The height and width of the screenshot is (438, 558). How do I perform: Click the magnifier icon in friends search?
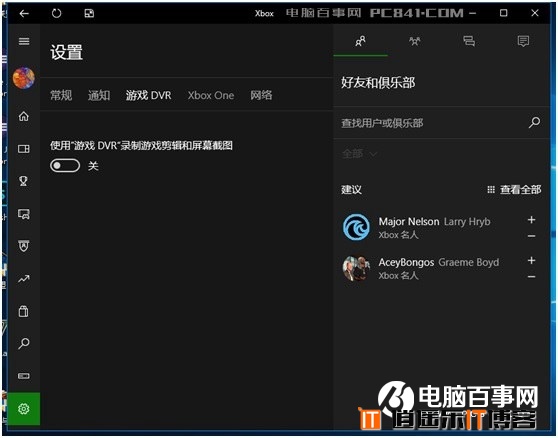pos(534,122)
